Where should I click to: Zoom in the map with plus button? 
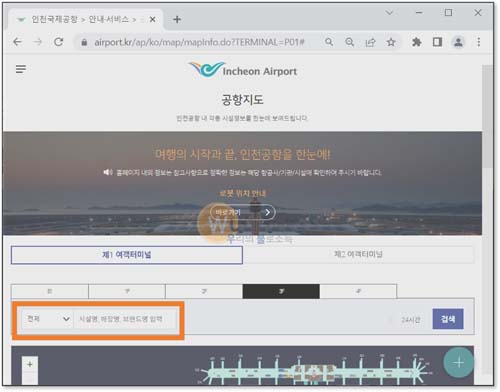click(30, 364)
